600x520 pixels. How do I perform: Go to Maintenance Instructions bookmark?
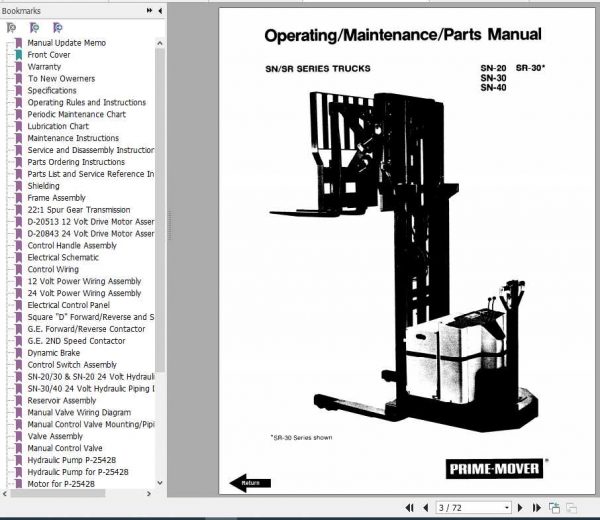click(x=73, y=138)
